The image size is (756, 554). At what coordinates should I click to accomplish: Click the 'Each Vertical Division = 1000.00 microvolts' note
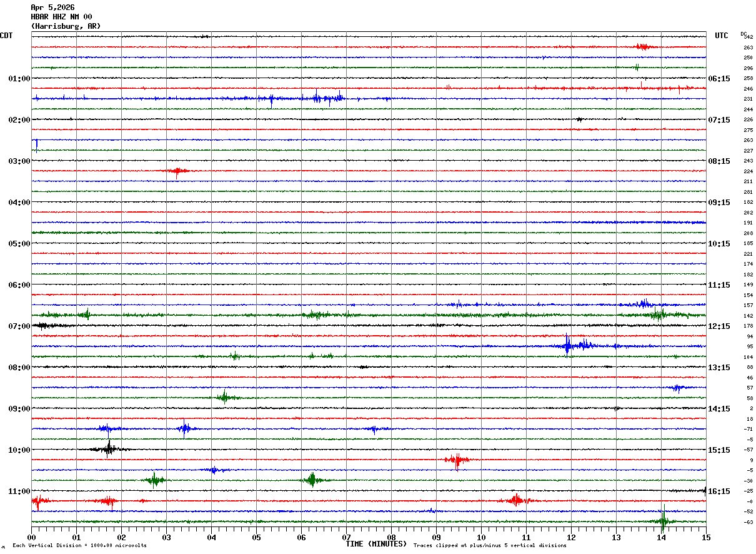[80, 546]
